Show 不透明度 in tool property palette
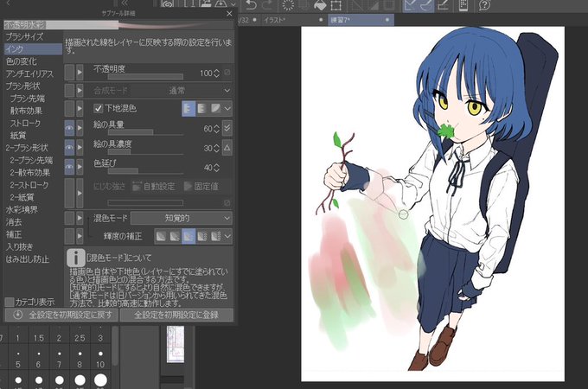The width and height of the screenshot is (588, 389). tap(69, 73)
